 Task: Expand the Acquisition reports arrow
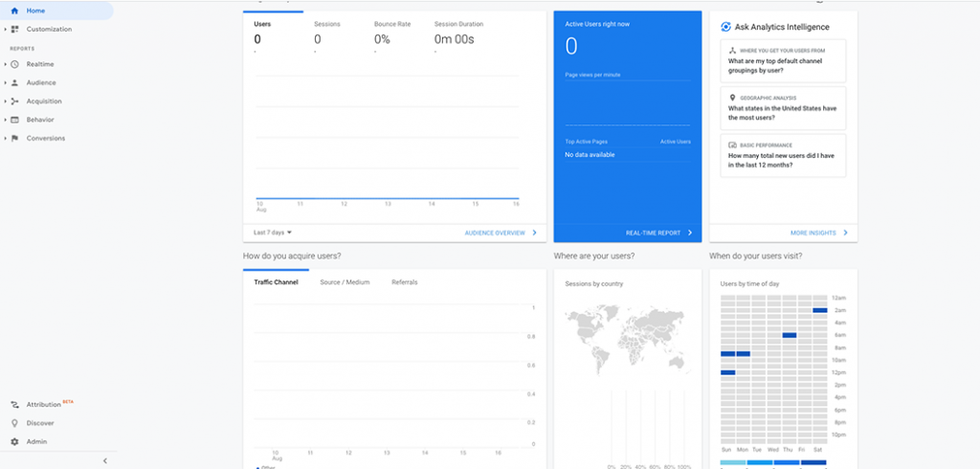[5, 101]
